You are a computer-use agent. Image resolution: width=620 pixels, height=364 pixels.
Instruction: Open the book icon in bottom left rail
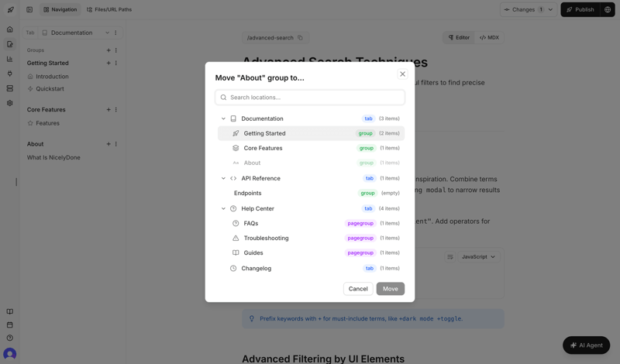(10, 311)
